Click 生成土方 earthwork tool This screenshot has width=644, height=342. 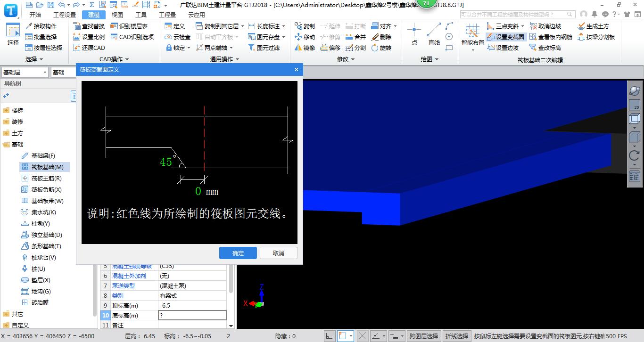coord(594,26)
